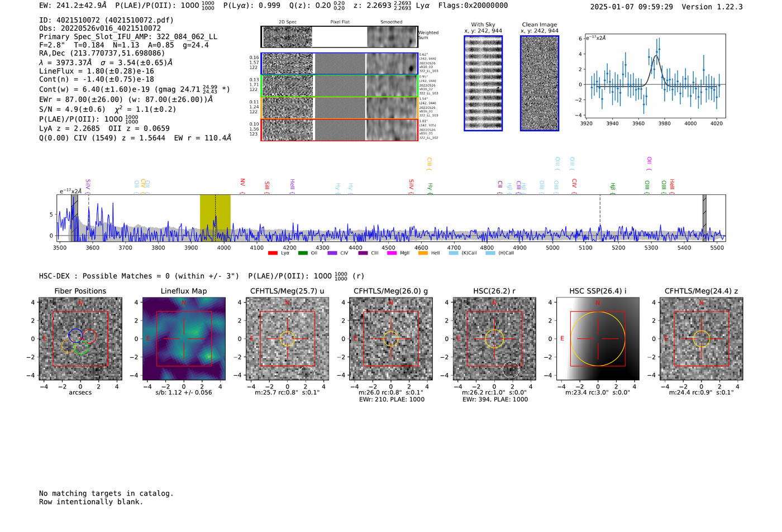Click the timestamp 2025-01-07 09:59:29
The width and height of the screenshot is (782, 532).
pyautogui.click(x=632, y=7)
